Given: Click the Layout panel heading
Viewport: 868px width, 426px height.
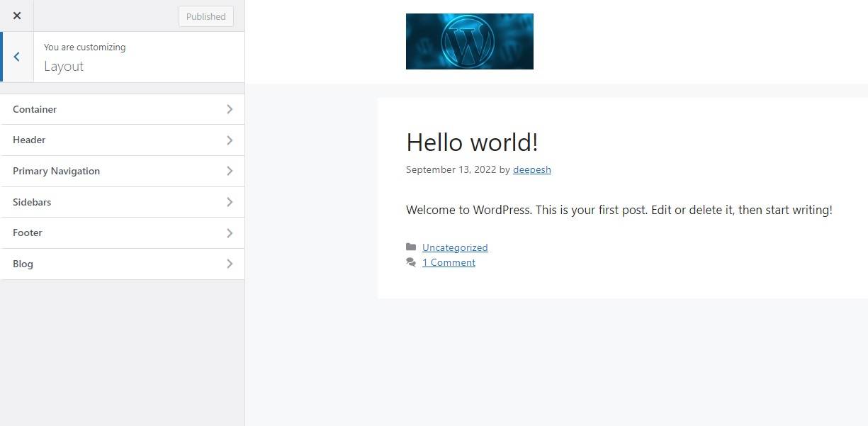Looking at the screenshot, I should click(64, 67).
